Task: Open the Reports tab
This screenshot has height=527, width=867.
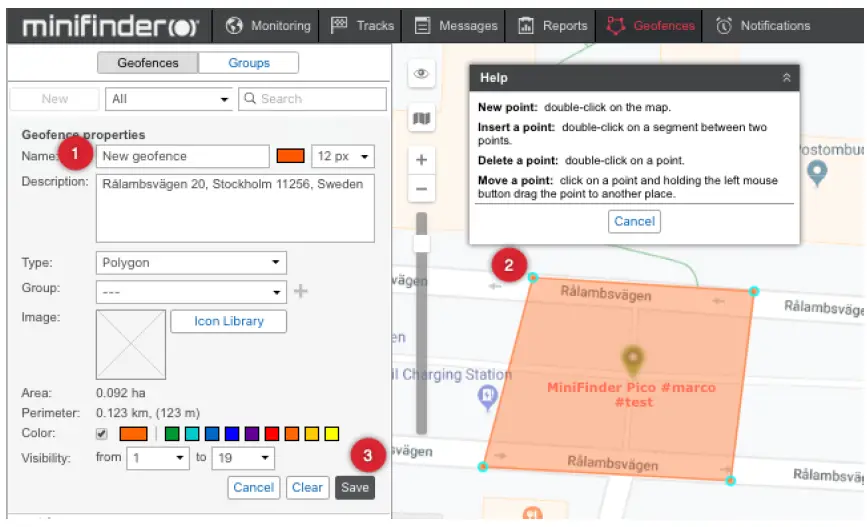Action: pyautogui.click(x=551, y=26)
